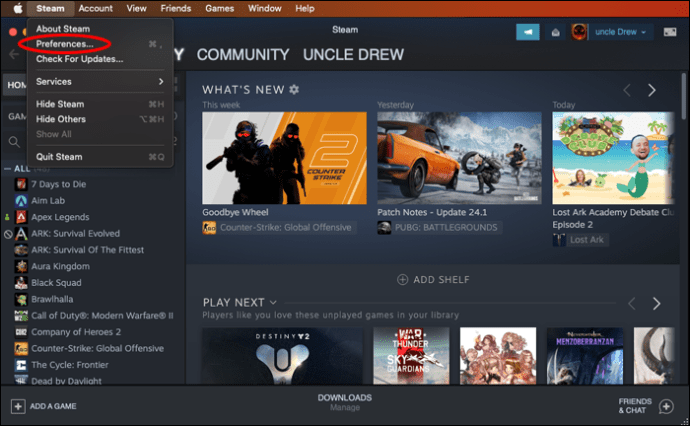
Task: Click the announcements megaphone icon
Action: 528,32
